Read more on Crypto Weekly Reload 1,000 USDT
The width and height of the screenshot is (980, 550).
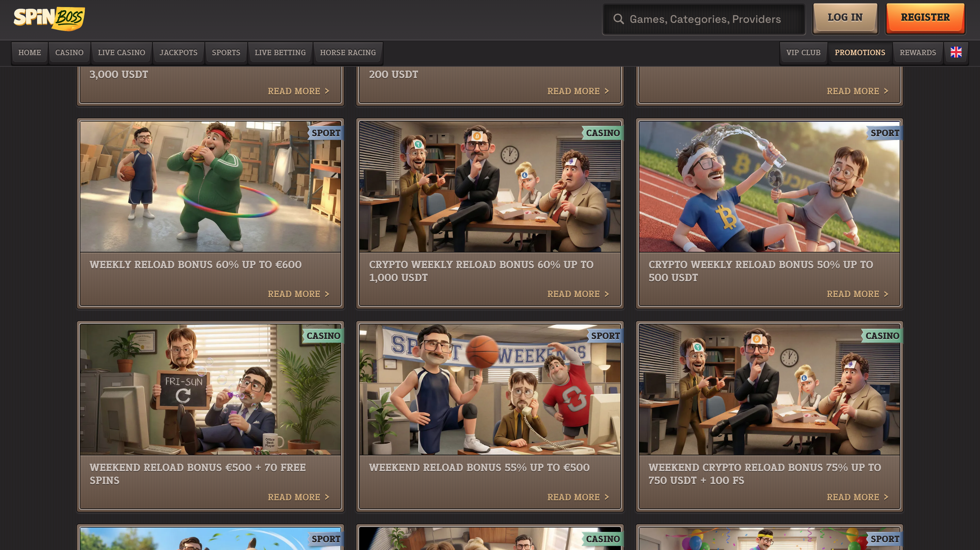tap(578, 294)
